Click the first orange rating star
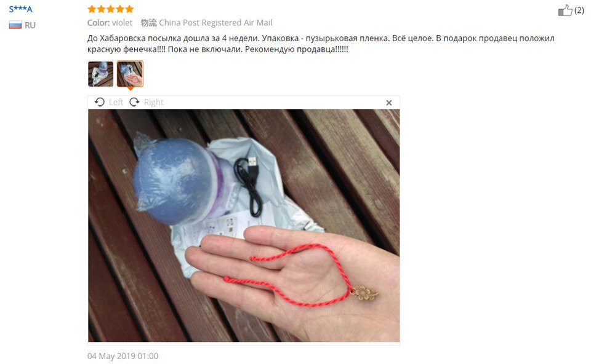591x364 pixels. (92, 9)
